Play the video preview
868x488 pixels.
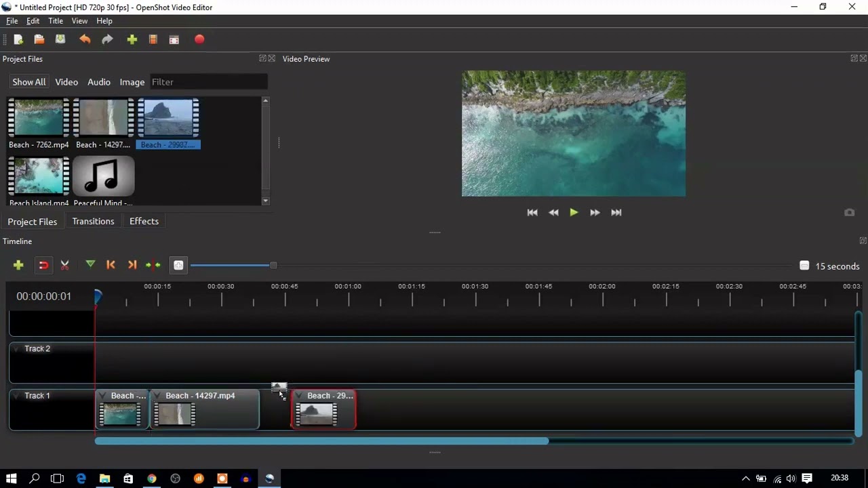pyautogui.click(x=574, y=213)
